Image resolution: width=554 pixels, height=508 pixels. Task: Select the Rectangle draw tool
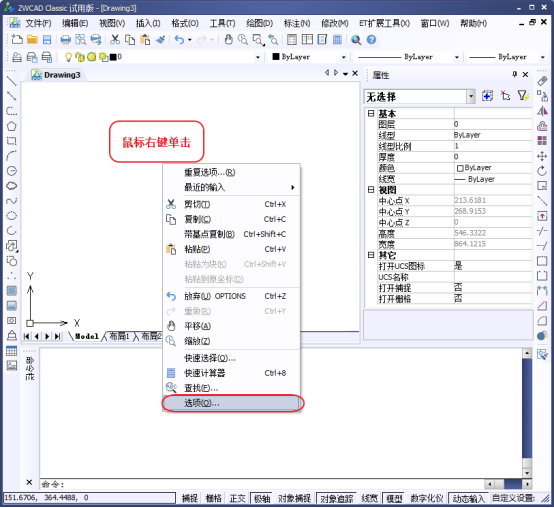coord(12,141)
